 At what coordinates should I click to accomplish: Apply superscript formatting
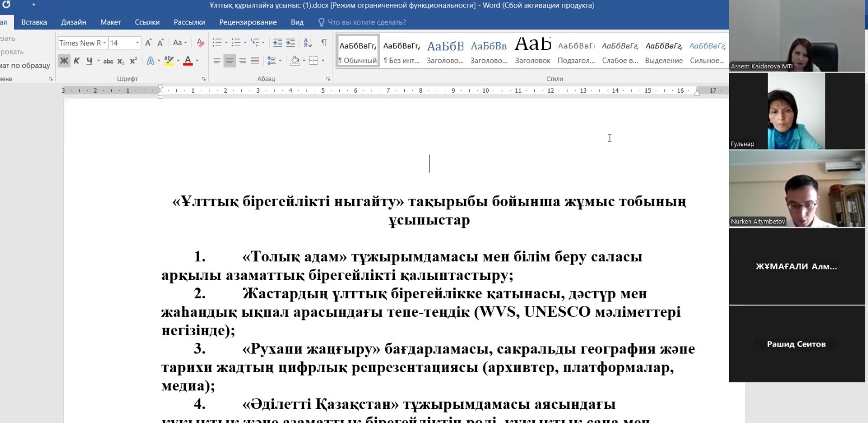tap(133, 61)
